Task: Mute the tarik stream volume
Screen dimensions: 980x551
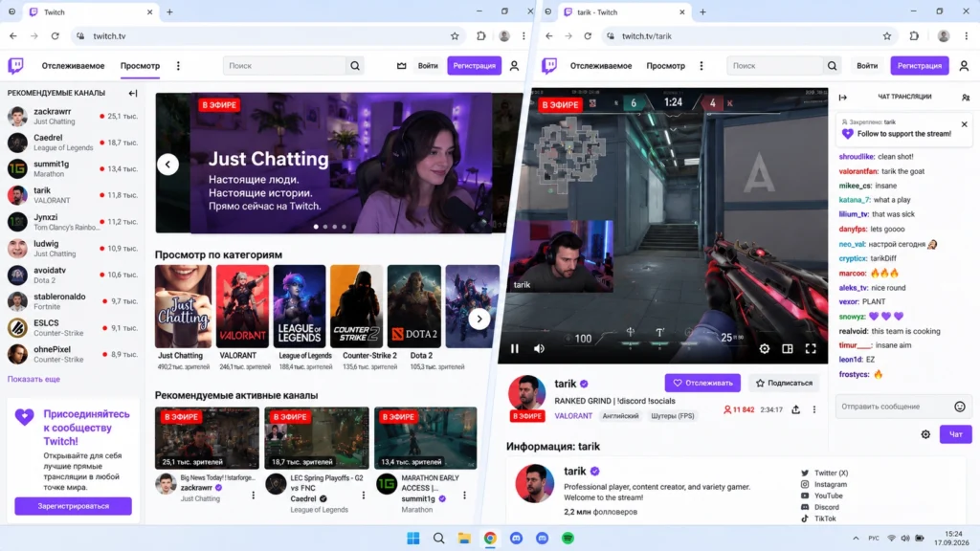Action: pyautogui.click(x=540, y=348)
